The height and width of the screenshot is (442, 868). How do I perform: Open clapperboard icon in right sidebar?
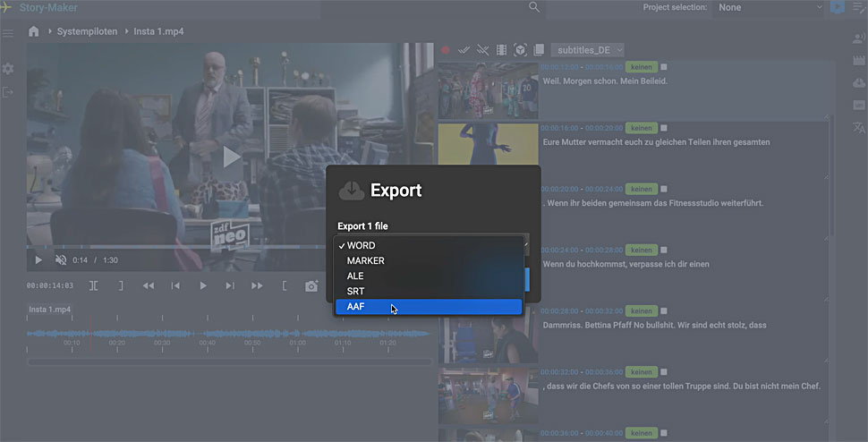click(x=859, y=60)
